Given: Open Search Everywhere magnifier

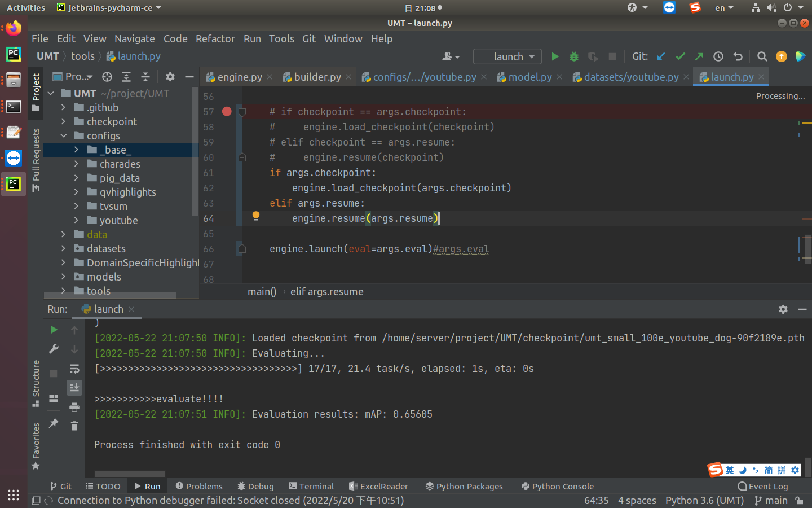Looking at the screenshot, I should (x=762, y=56).
